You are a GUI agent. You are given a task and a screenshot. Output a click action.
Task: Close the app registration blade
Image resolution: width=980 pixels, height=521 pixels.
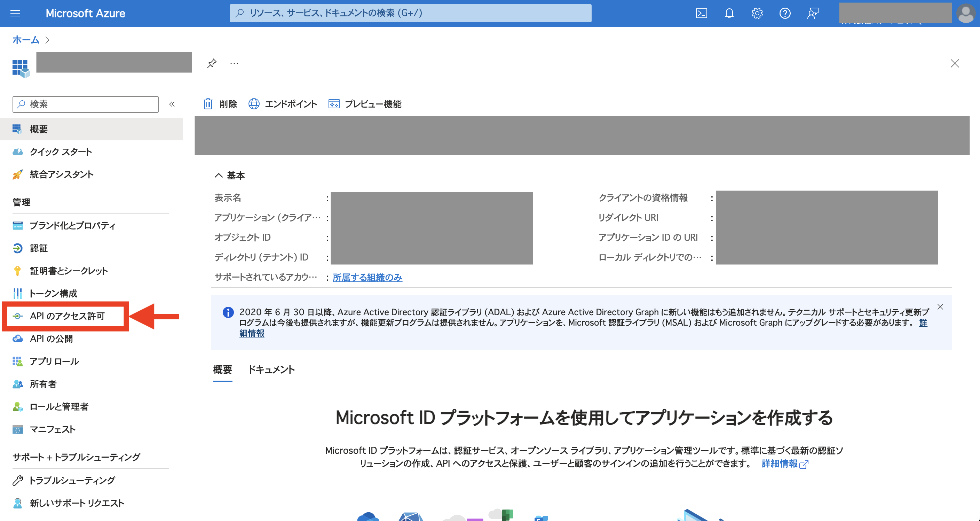coord(955,63)
